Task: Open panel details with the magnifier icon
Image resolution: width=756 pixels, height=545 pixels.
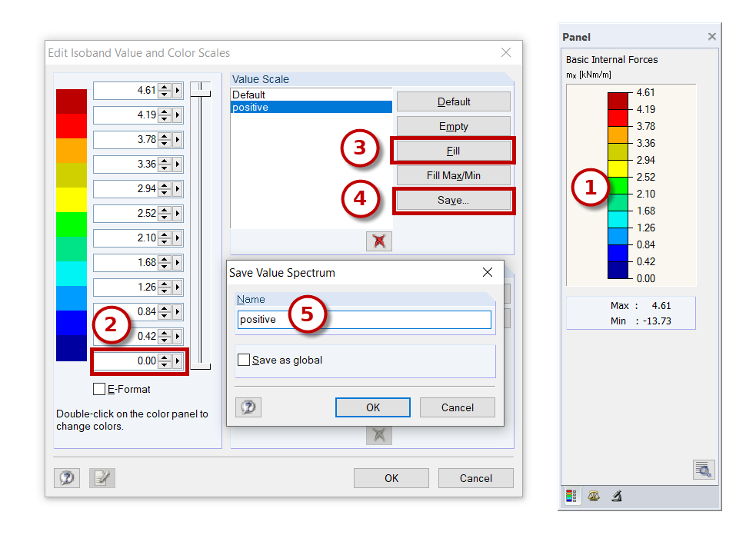Action: (704, 469)
